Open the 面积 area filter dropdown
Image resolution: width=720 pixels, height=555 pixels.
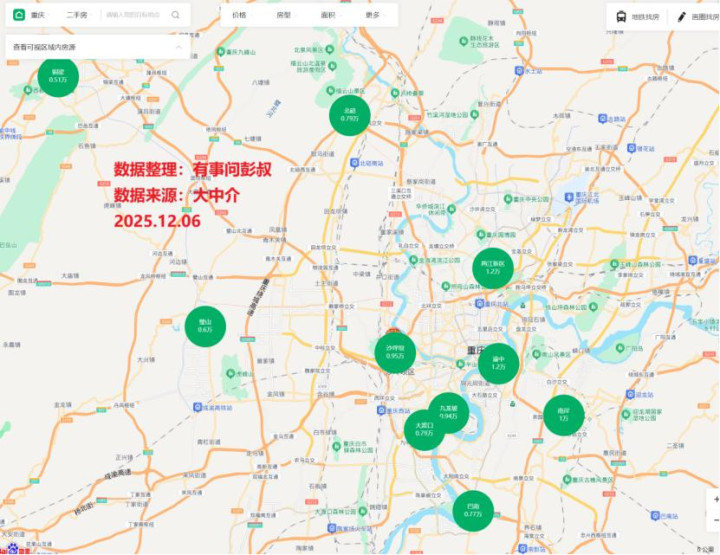331,15
